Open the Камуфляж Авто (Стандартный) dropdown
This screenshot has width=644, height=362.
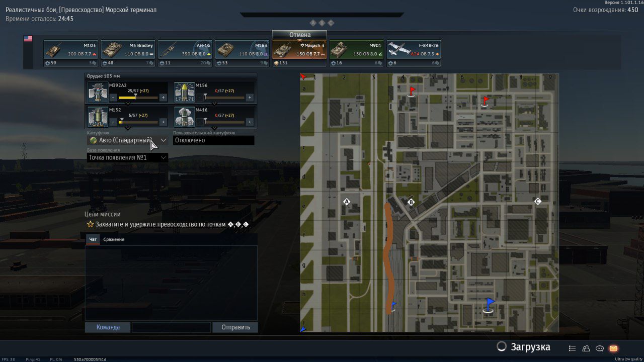(128, 140)
